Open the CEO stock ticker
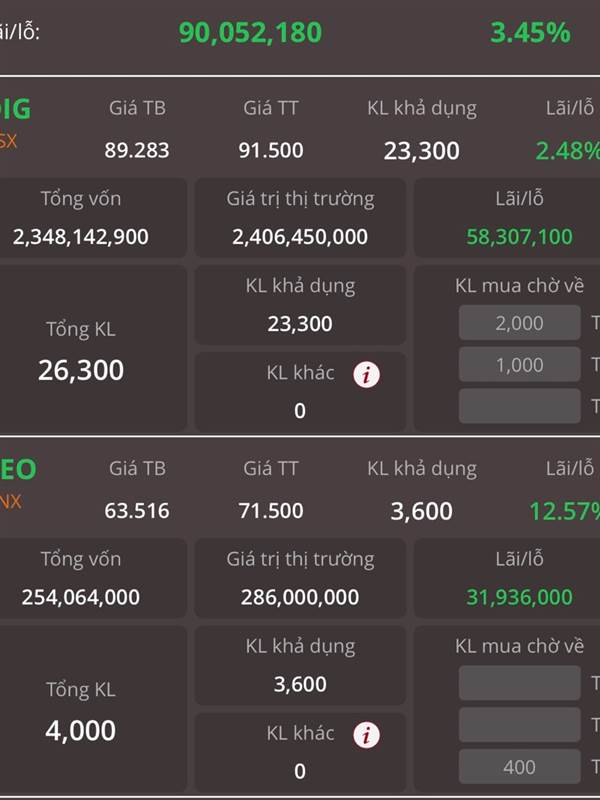 pyautogui.click(x=17, y=469)
